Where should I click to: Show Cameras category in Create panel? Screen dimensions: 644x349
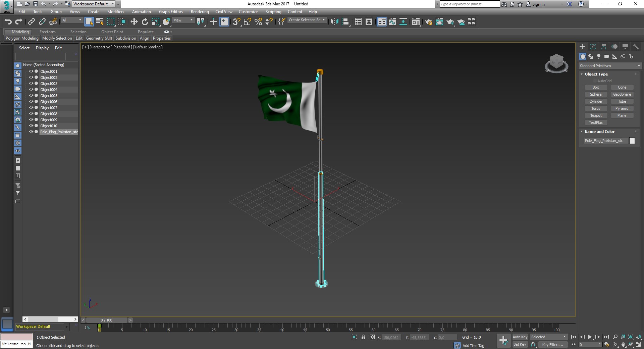607,56
